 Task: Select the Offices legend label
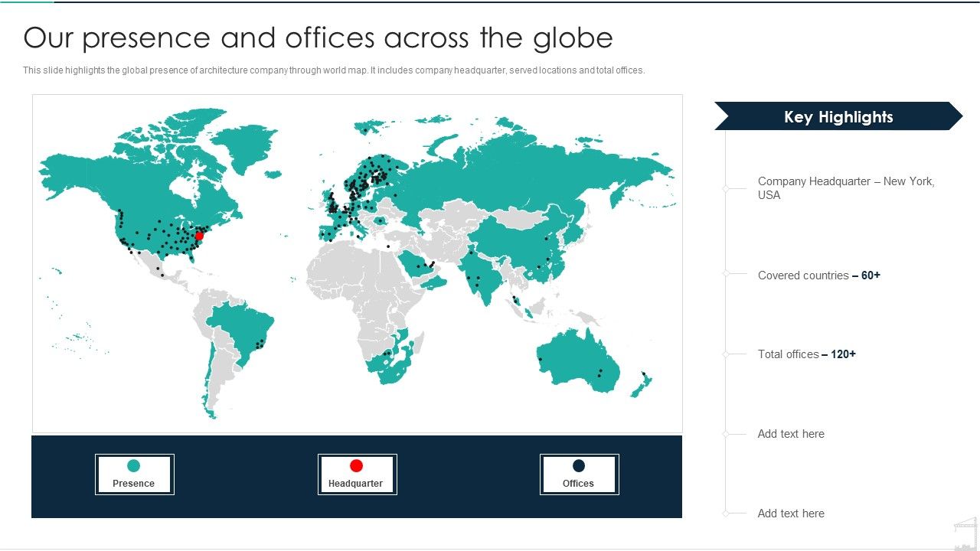[578, 484]
